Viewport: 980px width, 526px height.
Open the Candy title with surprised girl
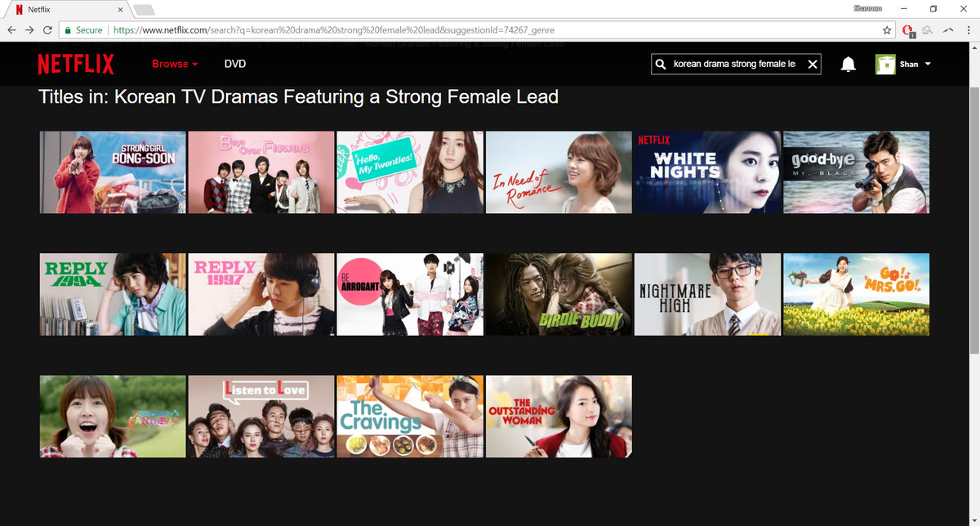click(x=113, y=417)
